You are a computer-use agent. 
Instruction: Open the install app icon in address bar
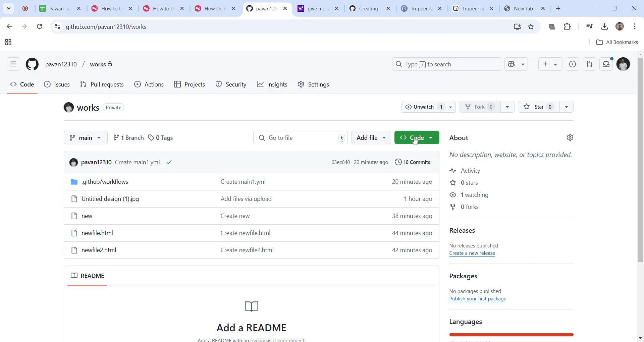point(517,26)
